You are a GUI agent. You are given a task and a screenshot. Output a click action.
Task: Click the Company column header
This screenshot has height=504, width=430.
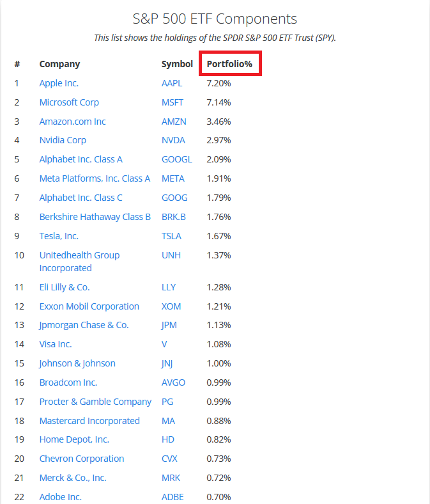pos(59,65)
